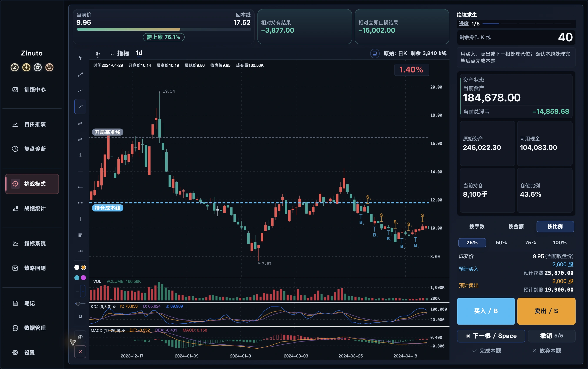Screen dimensions: 588x369
Task: Switch order mode to 按手数
Action: [477, 226]
